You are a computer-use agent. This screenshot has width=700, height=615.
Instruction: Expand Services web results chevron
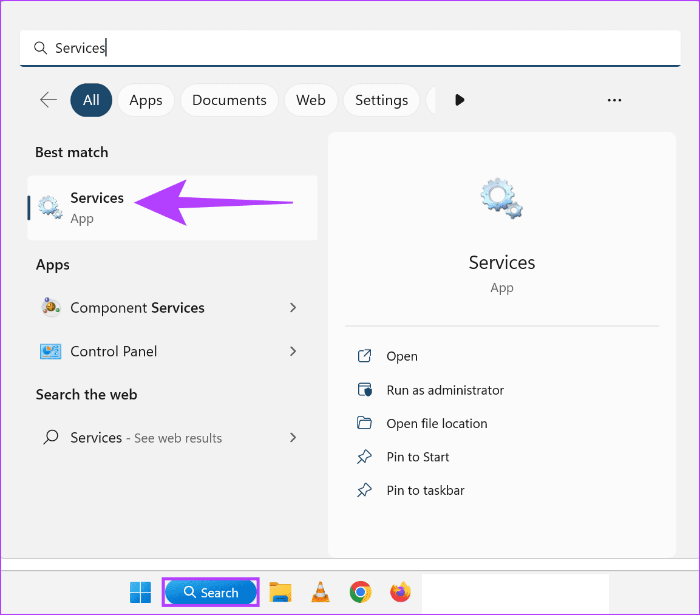293,437
